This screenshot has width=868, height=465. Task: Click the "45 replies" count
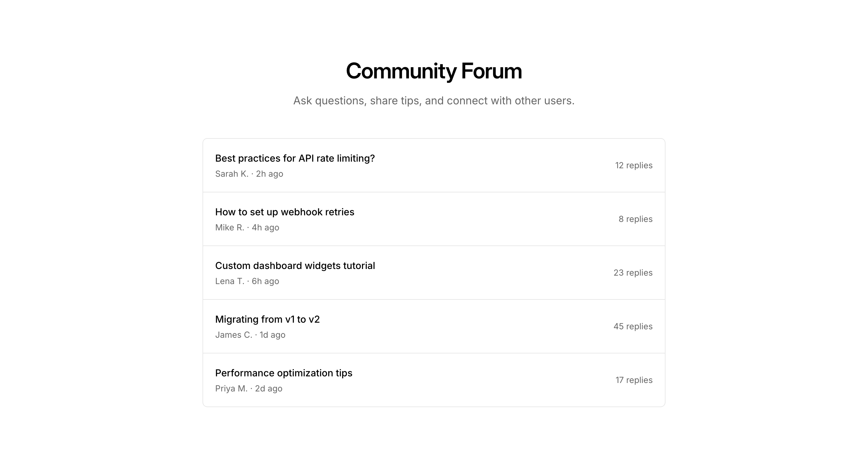tap(633, 326)
